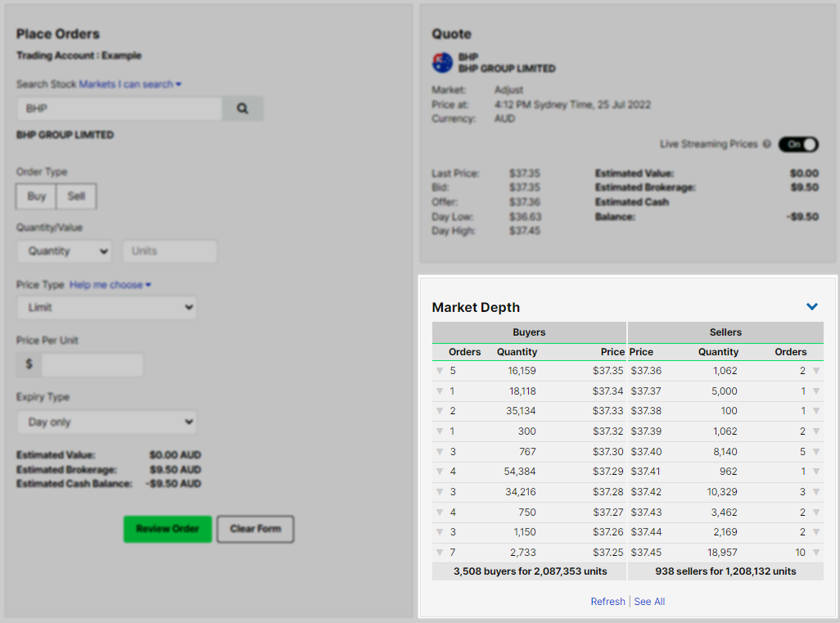
Task: Expand seller row at price $37.44
Action: (x=816, y=532)
